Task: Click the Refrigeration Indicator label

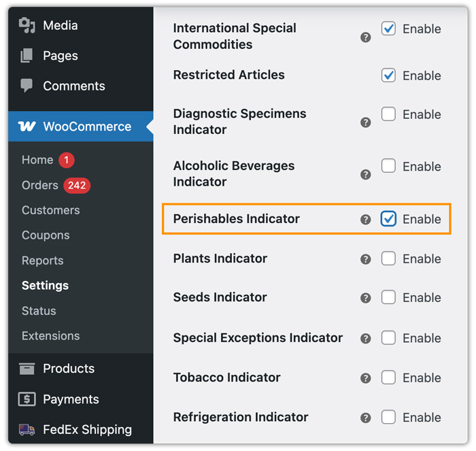Action: (241, 417)
